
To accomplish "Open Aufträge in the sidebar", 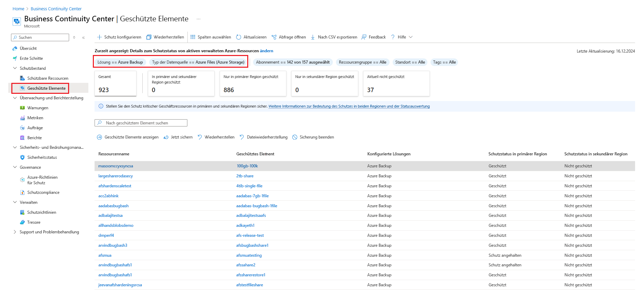I will tap(35, 128).
